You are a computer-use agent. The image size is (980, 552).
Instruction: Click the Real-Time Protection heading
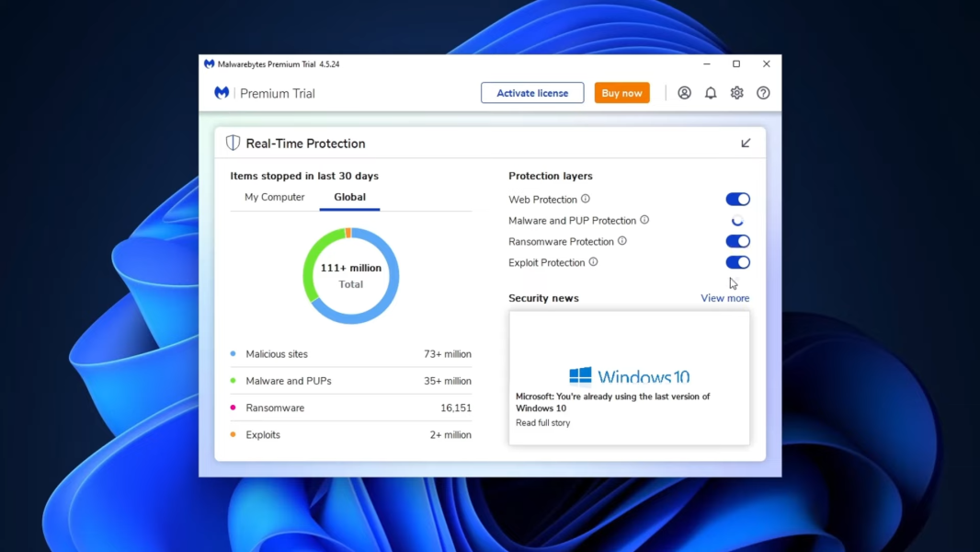[305, 144]
